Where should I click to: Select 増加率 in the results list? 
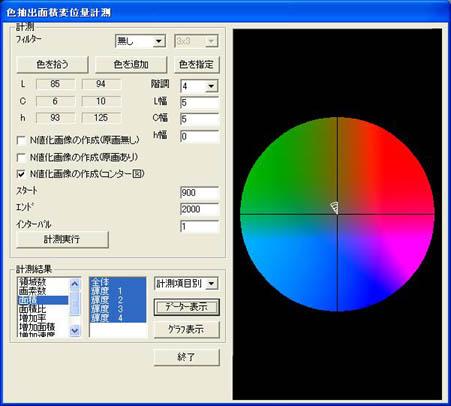click(43, 318)
